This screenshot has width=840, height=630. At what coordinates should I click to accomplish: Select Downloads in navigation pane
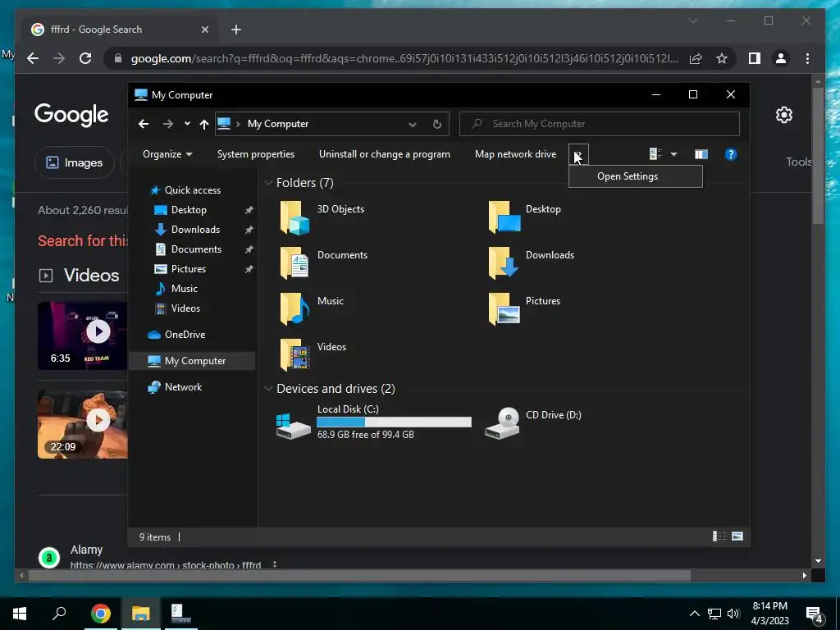pos(187,230)
